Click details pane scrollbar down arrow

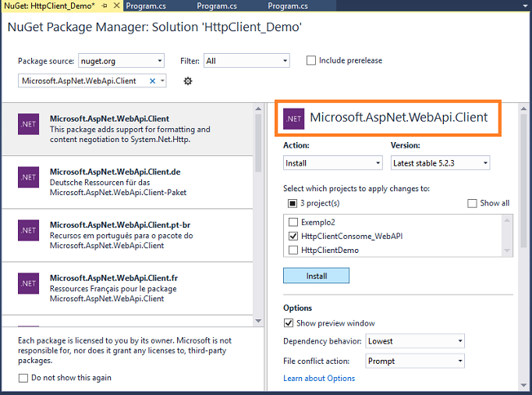(x=523, y=385)
